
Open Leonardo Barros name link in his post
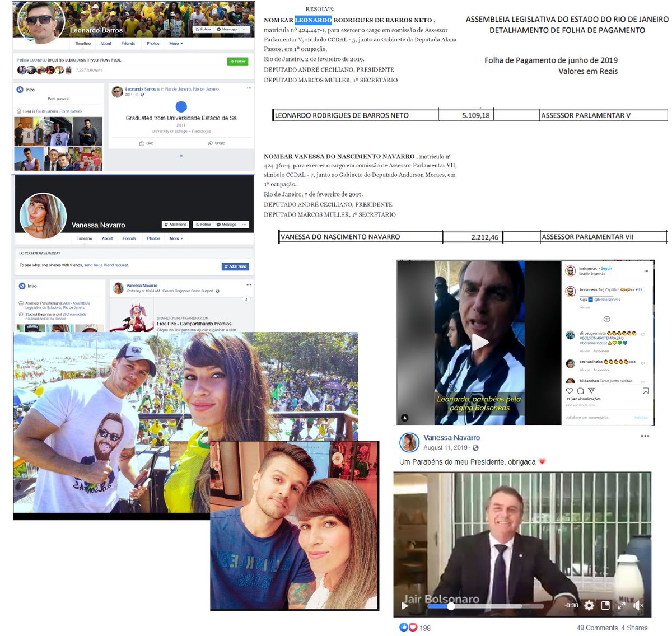point(141,89)
